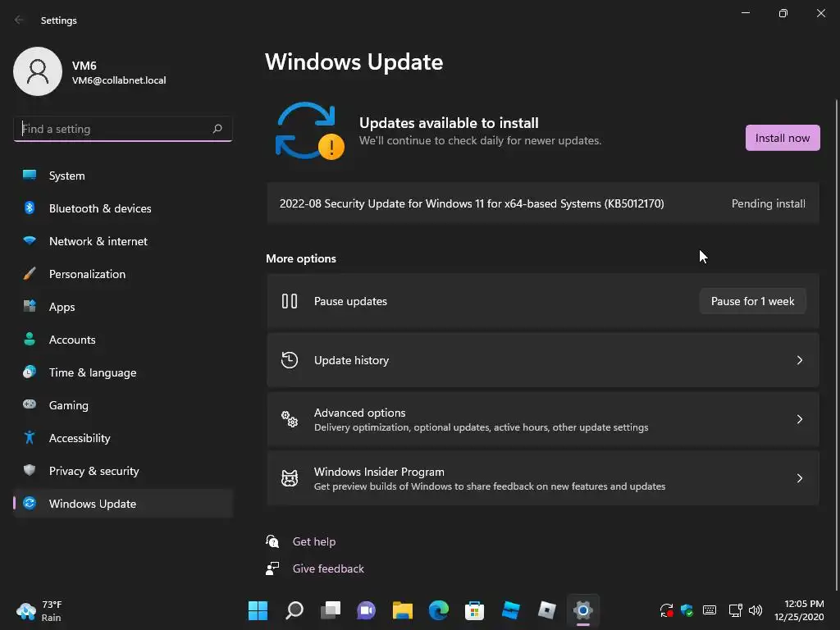Open Gaming settings
The image size is (840, 630).
point(123,405)
